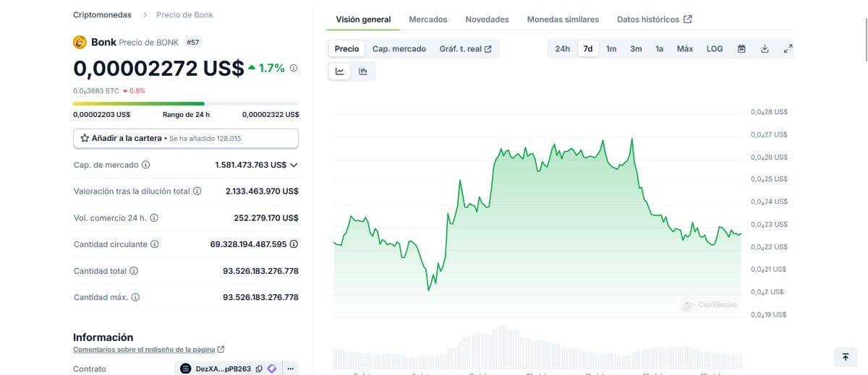Expand chart to fullscreen
The width and height of the screenshot is (868, 375).
tap(788, 49)
